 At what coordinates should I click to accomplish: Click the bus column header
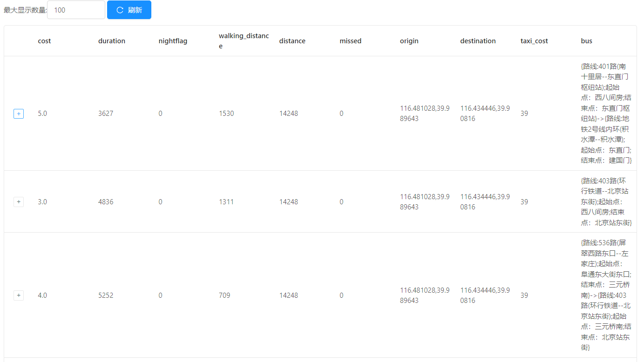pos(587,41)
